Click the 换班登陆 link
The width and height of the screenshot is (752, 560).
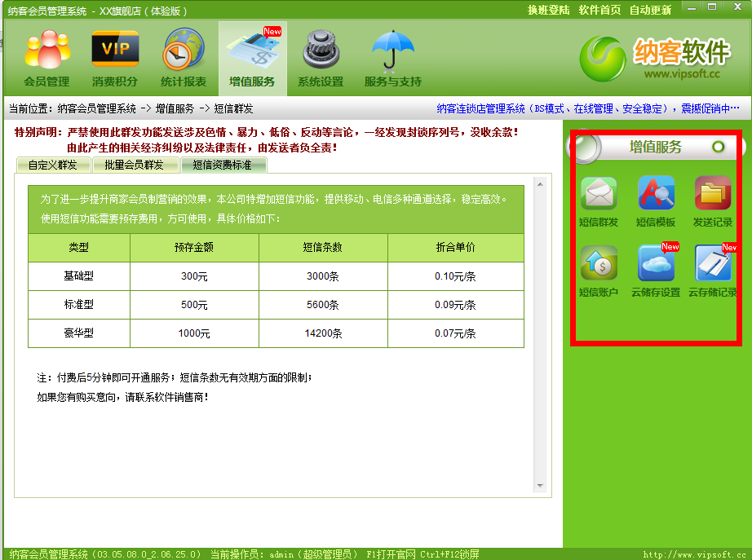(x=548, y=10)
